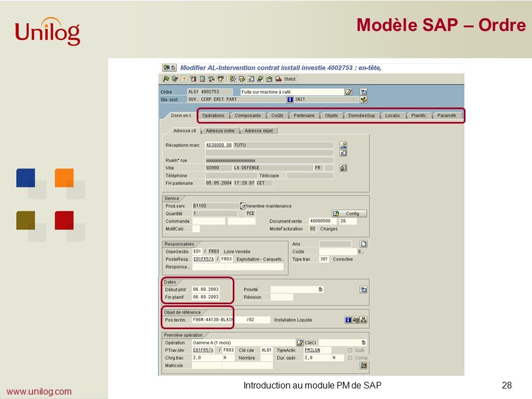Click the Config. button
The height and width of the screenshot is (399, 532).
[349, 213]
